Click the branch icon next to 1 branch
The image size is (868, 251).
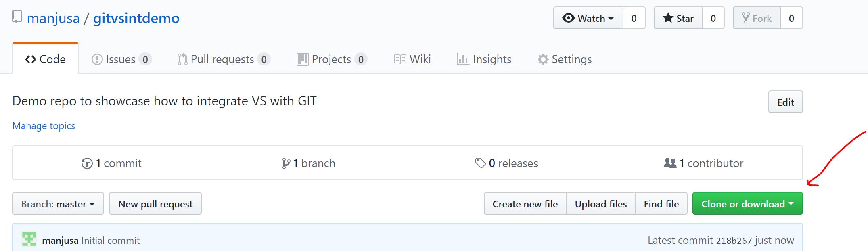[x=286, y=163]
